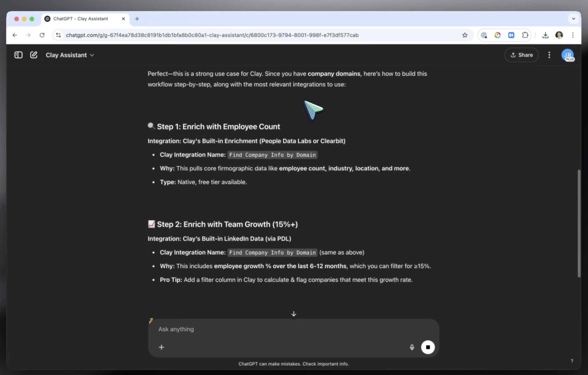The image size is (588, 375).
Task: Start voice dictation with the microphone icon
Action: click(x=412, y=347)
